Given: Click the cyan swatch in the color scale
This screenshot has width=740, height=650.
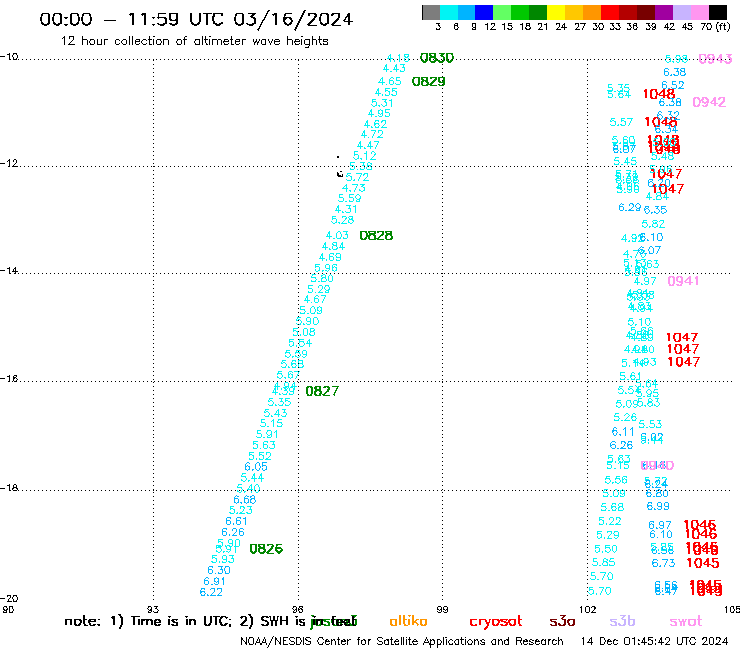Looking at the screenshot, I should pyautogui.click(x=449, y=12).
